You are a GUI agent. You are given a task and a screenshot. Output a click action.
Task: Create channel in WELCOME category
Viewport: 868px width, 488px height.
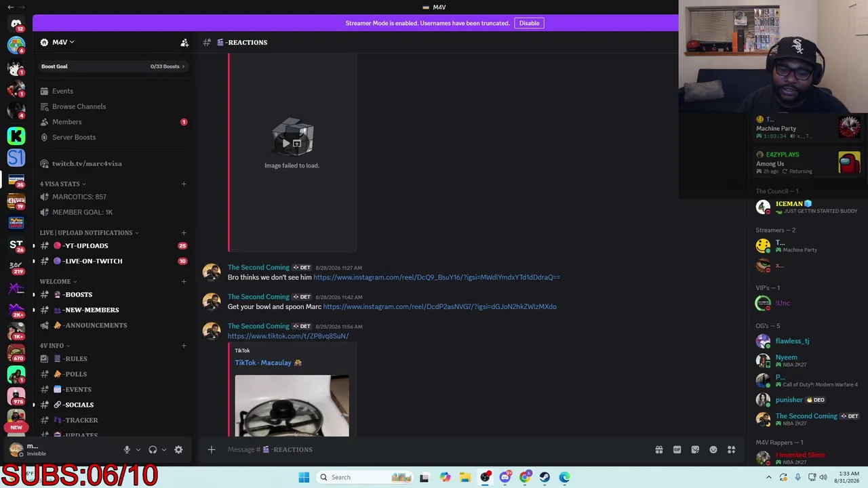coord(184,281)
